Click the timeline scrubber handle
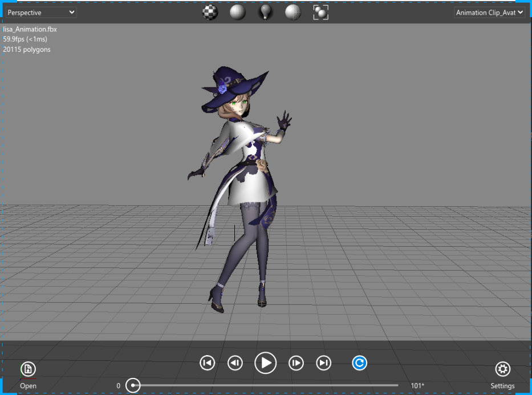Screen dimensions: 532x395 click(133, 385)
